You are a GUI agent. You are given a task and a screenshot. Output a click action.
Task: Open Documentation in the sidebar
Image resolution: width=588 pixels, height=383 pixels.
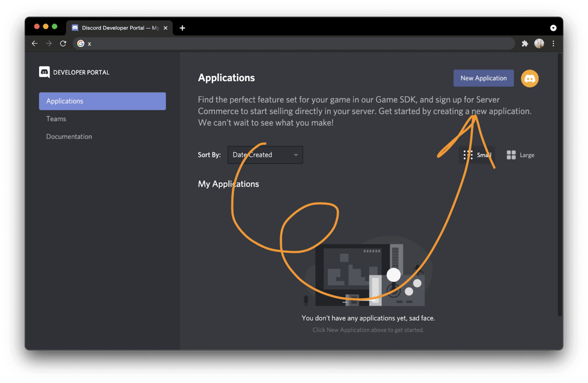[x=69, y=137]
